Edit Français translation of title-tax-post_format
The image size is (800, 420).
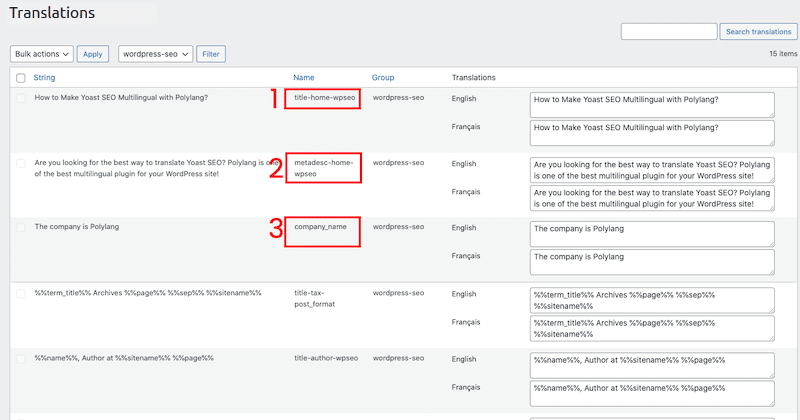pyautogui.click(x=652, y=328)
